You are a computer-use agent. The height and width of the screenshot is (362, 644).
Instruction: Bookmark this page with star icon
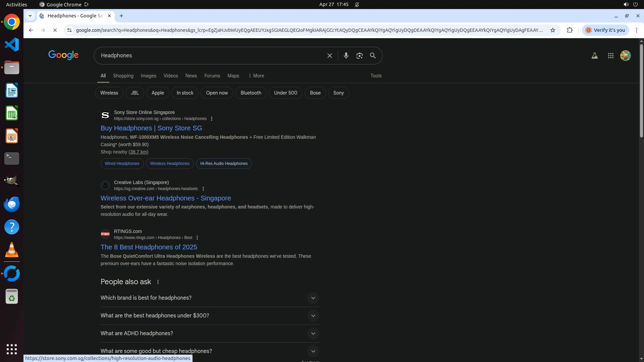pyautogui.click(x=552, y=30)
